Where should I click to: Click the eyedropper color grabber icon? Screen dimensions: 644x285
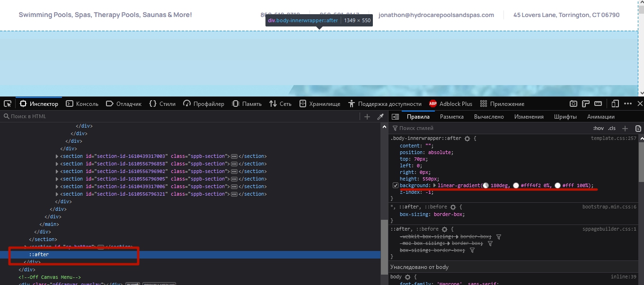[380, 117]
